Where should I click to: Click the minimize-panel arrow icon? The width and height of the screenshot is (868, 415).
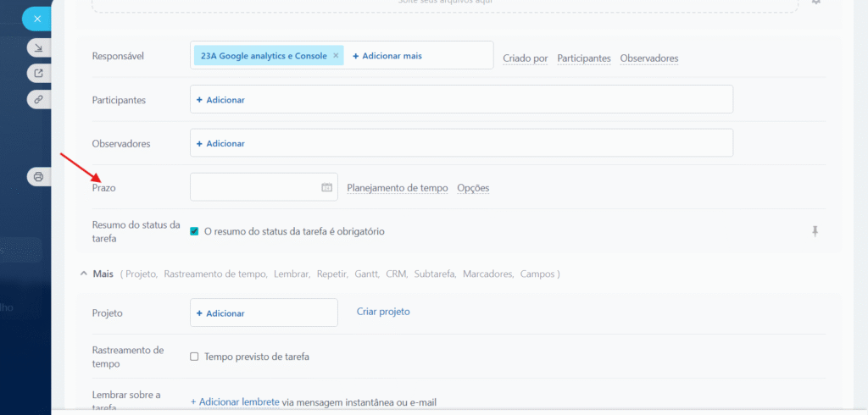pyautogui.click(x=37, y=47)
